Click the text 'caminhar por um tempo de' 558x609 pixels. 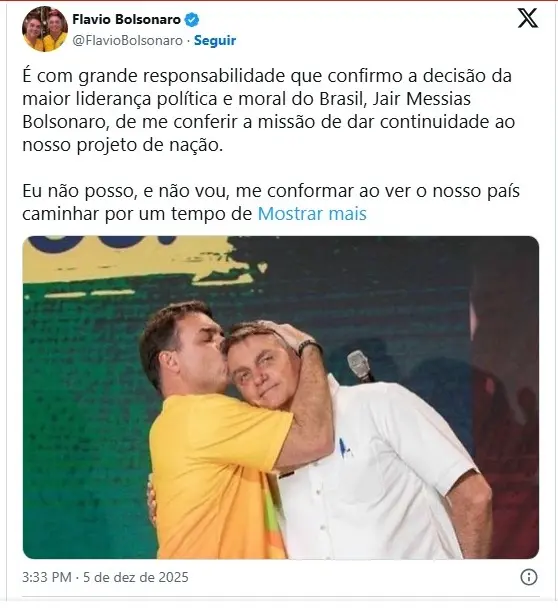tap(137, 214)
